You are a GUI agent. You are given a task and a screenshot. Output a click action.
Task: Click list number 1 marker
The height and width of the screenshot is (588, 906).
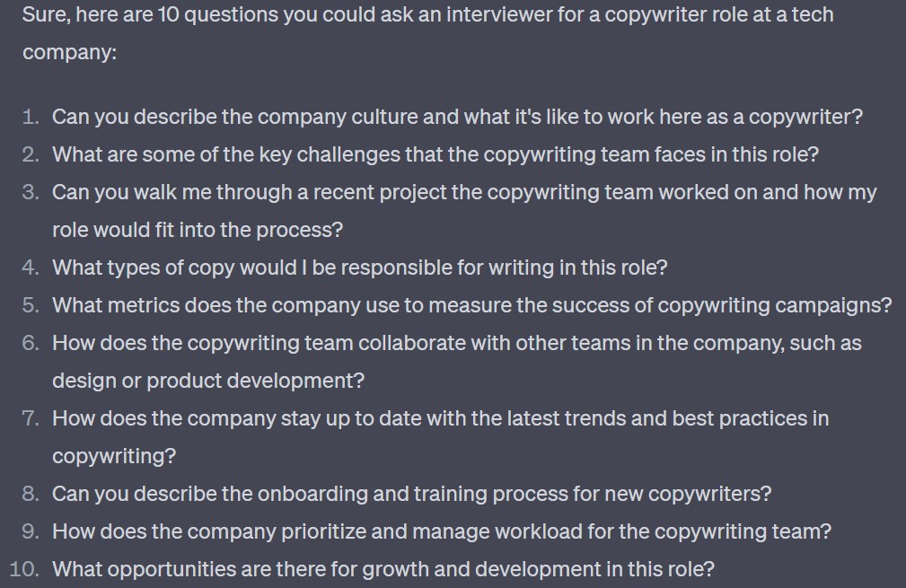[31, 118]
